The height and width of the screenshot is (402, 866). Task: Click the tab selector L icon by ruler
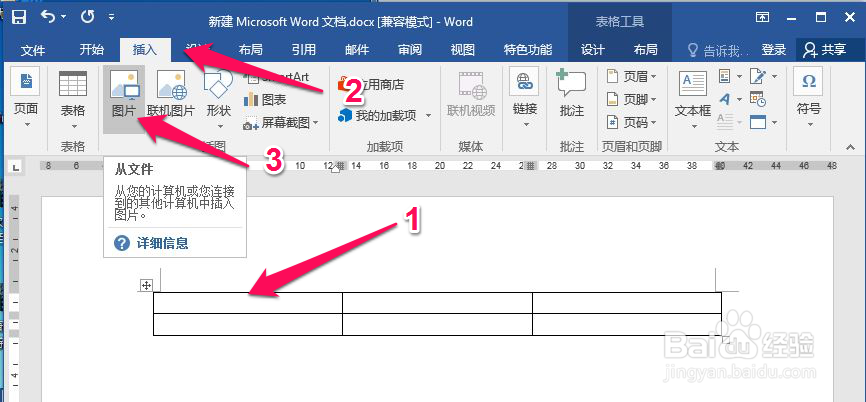pos(15,166)
